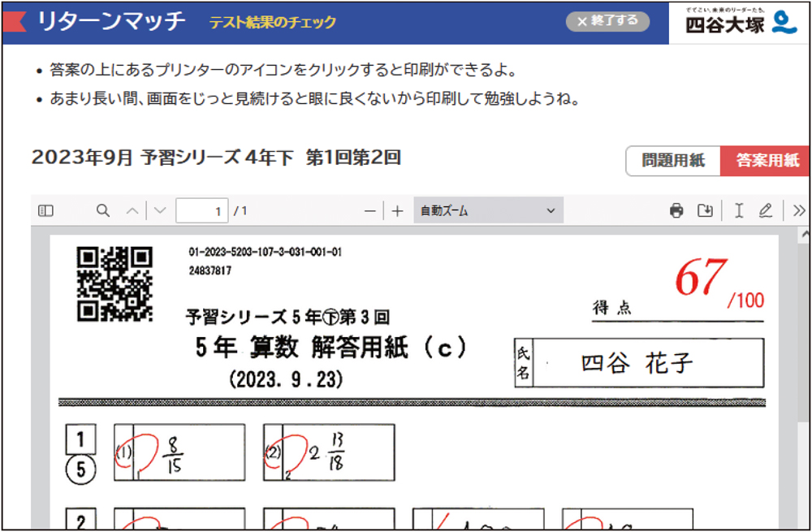Go to previous PDF page
The height and width of the screenshot is (532, 812).
(x=132, y=211)
